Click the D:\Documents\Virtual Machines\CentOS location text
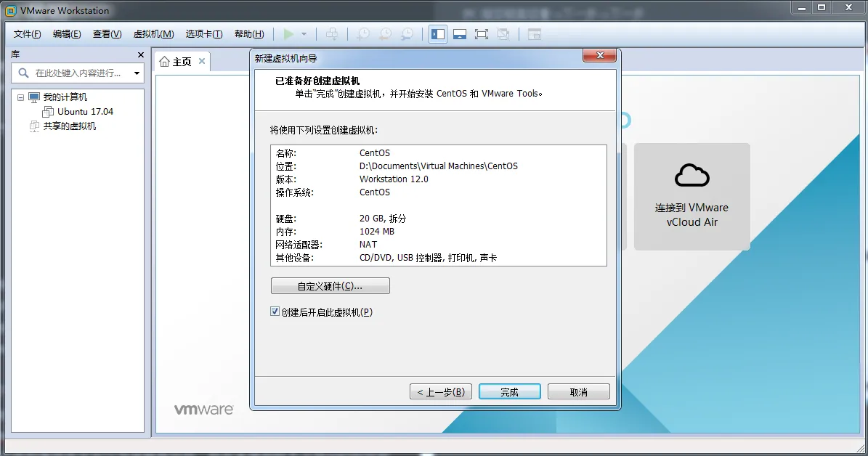This screenshot has width=868, height=456. tap(439, 166)
